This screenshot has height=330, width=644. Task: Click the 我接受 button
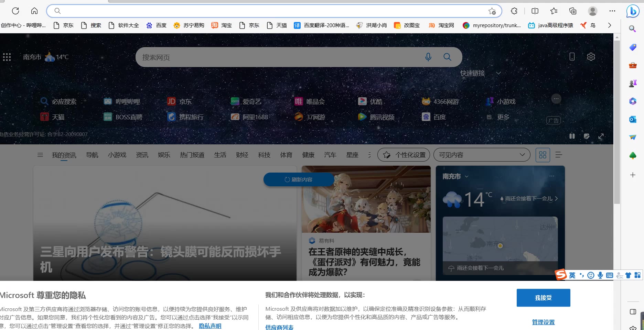tap(544, 298)
